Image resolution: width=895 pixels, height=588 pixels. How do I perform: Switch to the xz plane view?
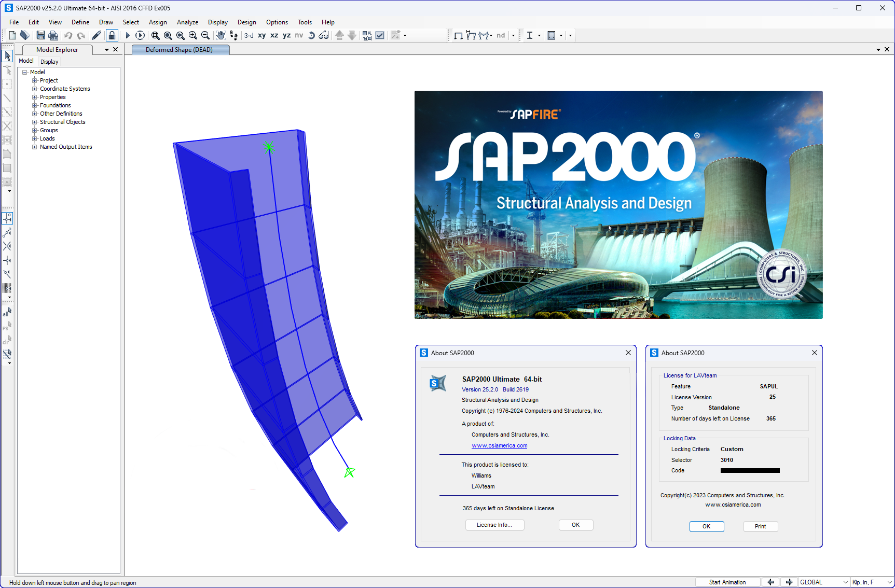(x=274, y=35)
